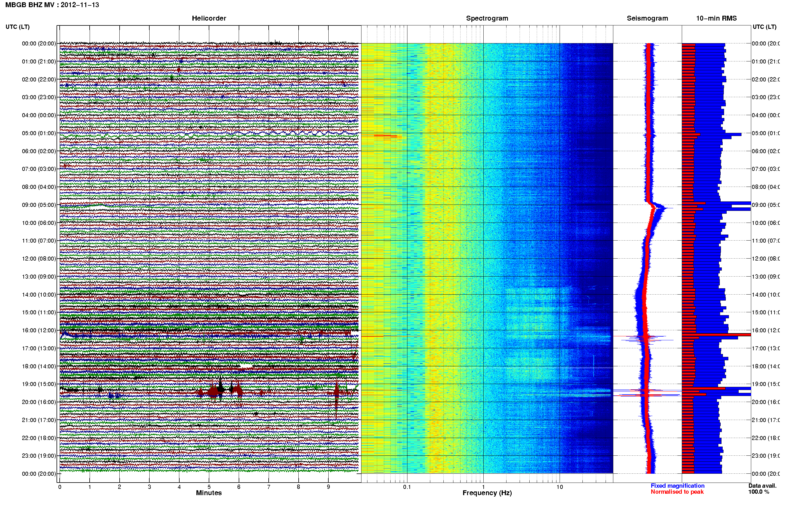Click the left-axis time label 18:00 (14:00)
This screenshot has height=508, width=812.
pyautogui.click(x=39, y=366)
